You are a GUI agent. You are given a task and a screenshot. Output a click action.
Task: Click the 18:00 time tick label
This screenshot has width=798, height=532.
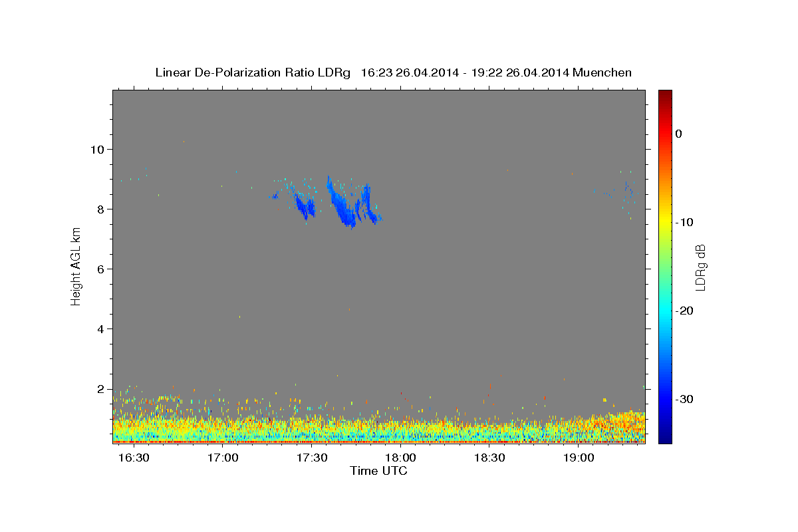click(x=401, y=458)
